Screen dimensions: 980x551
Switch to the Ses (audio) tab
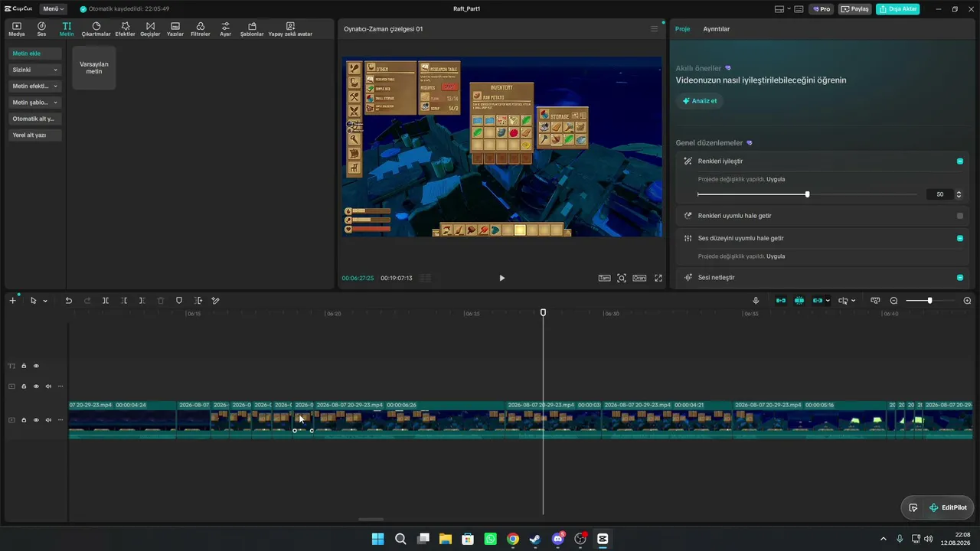point(41,29)
